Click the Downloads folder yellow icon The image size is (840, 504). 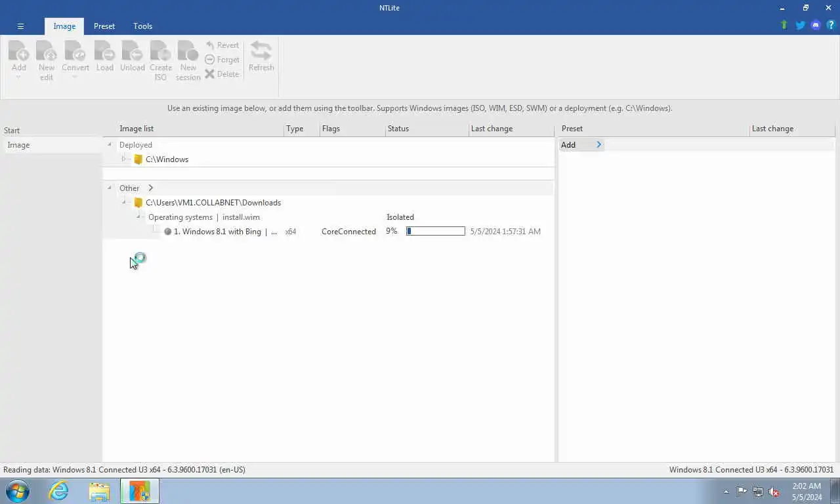[138, 203]
